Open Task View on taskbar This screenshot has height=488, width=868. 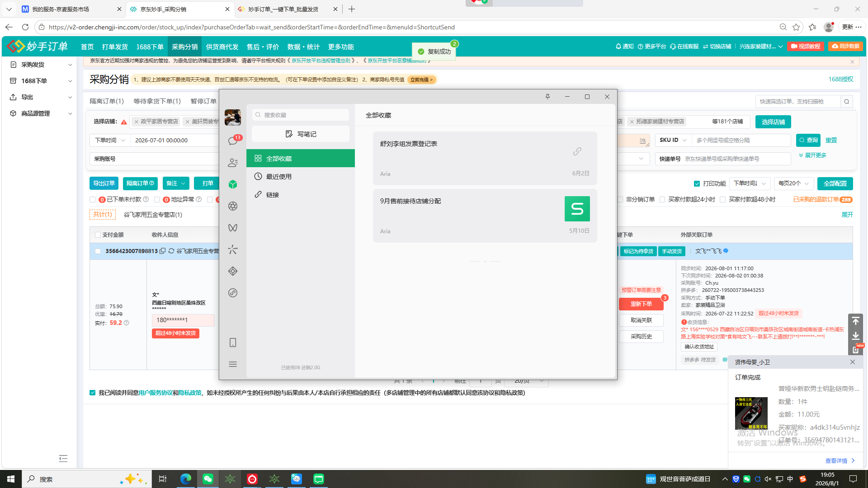[x=163, y=479]
